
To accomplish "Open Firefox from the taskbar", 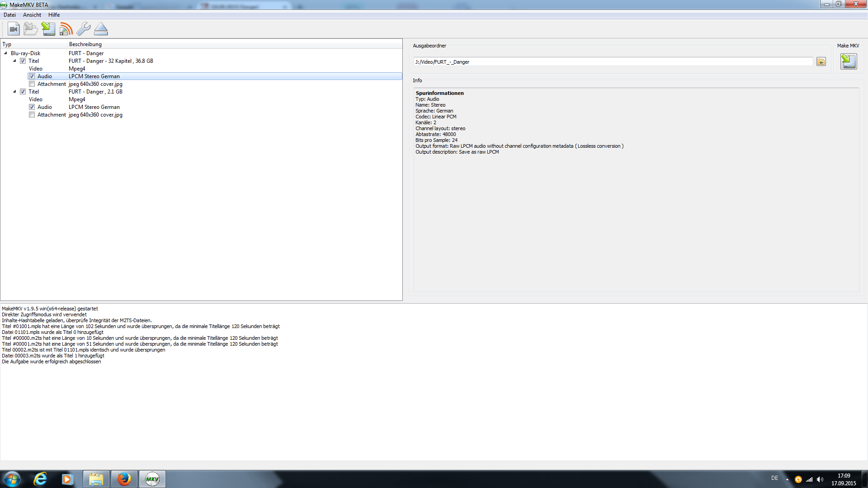I will click(124, 479).
